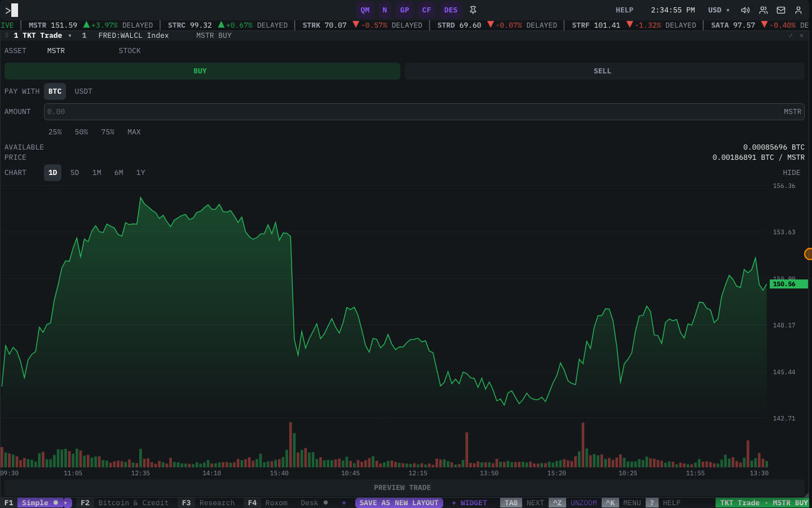812x508 pixels.
Task: Click HELP in the top bar
Action: pyautogui.click(x=624, y=10)
